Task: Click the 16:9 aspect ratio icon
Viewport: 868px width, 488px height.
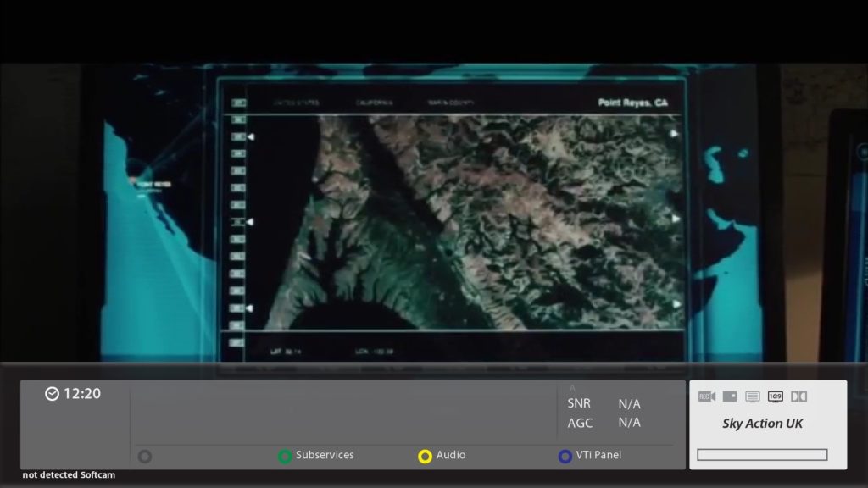Action: (775, 396)
